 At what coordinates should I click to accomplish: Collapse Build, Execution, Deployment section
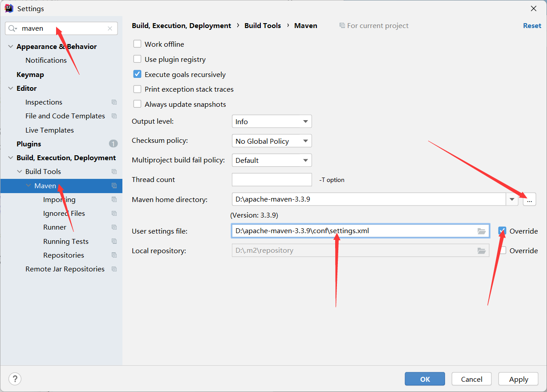11,158
